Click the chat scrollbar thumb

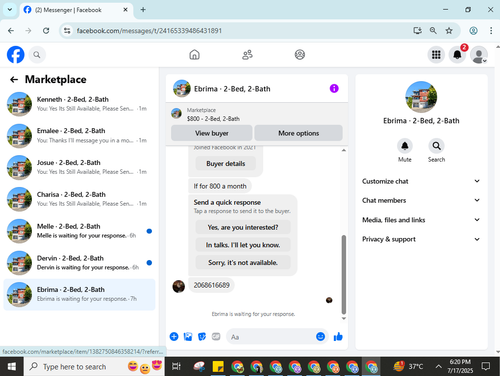coord(344,274)
